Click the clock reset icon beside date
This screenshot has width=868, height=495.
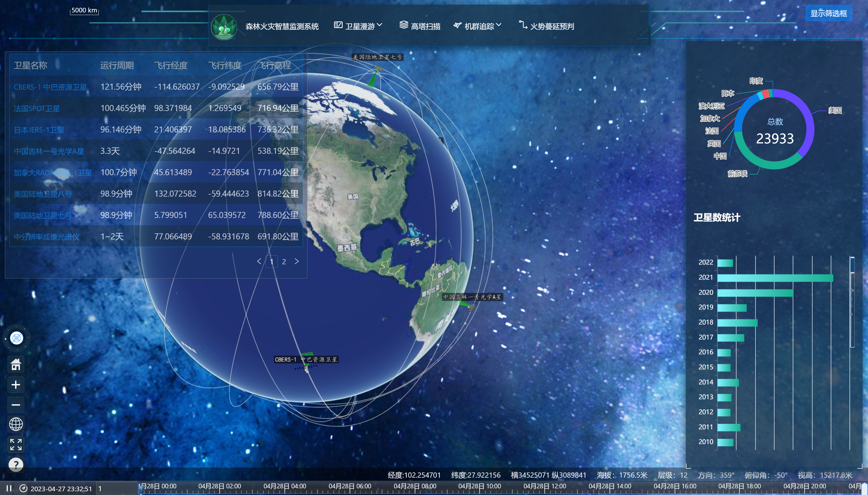(x=23, y=489)
